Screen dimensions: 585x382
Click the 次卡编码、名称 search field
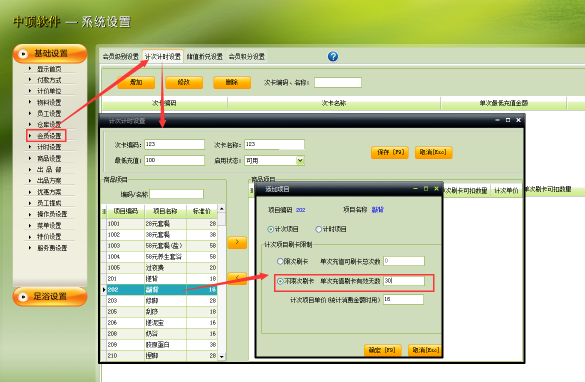click(338, 82)
